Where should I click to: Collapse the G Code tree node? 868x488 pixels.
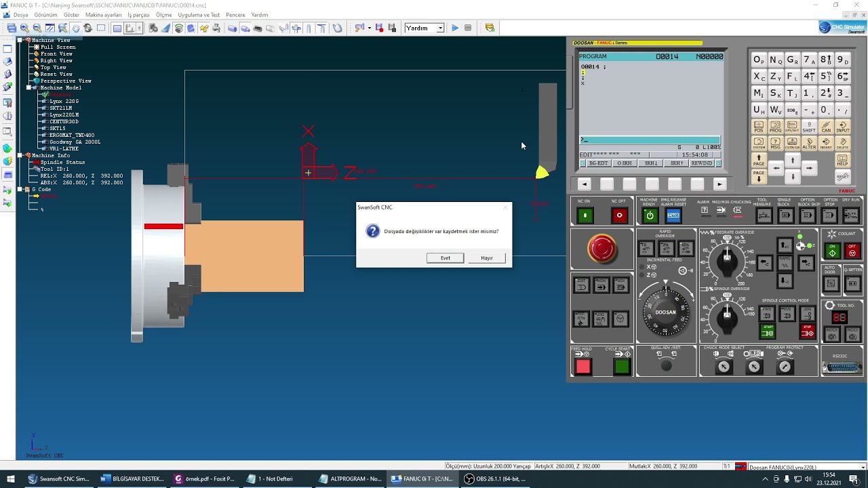coord(20,190)
